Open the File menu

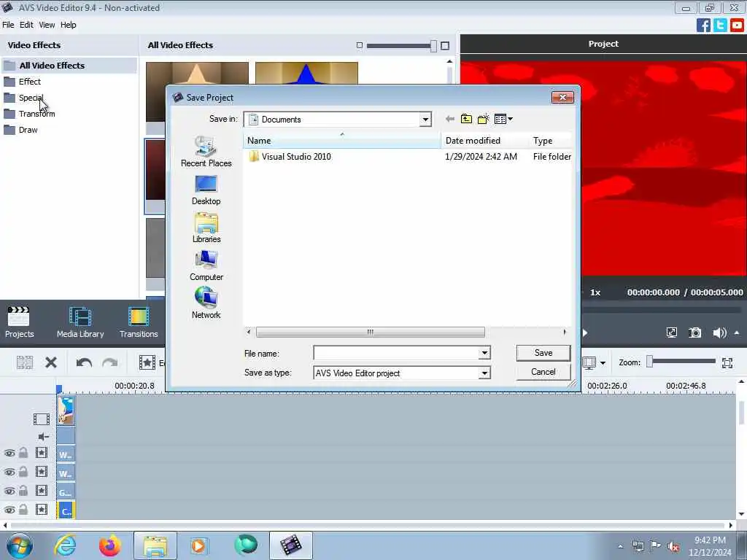point(8,25)
